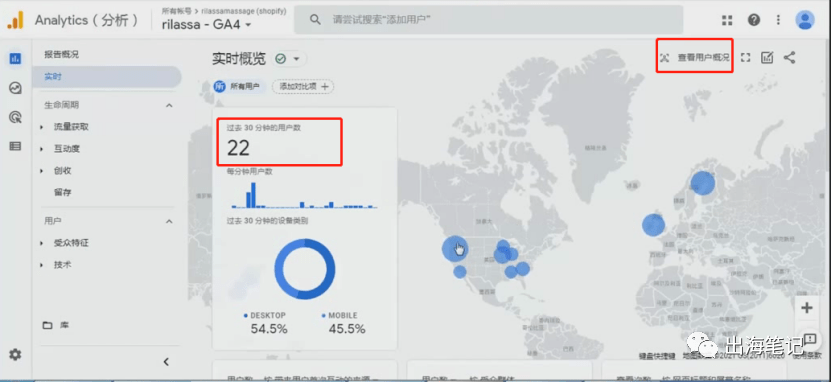Viewport: 831px width, 382px height.
Task: Open the Reports icon in left rail
Action: coord(15,59)
